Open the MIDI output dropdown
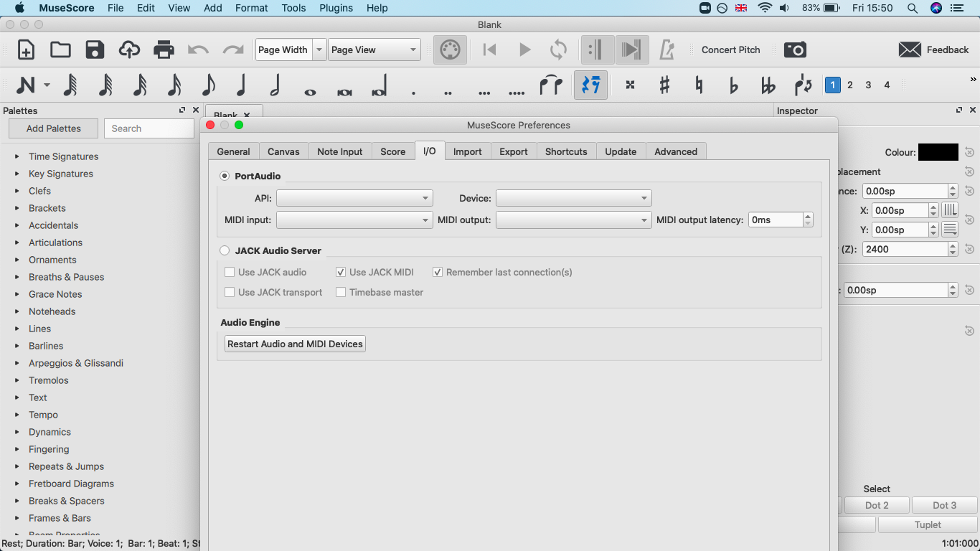The height and width of the screenshot is (551, 980). pos(574,220)
